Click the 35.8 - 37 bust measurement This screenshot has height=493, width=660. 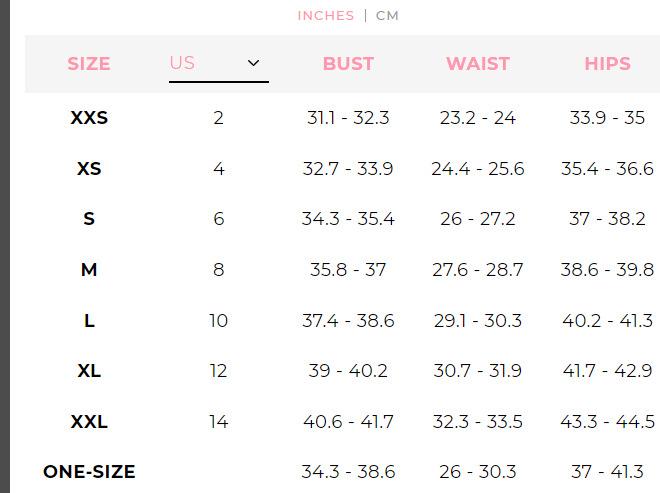pos(348,270)
